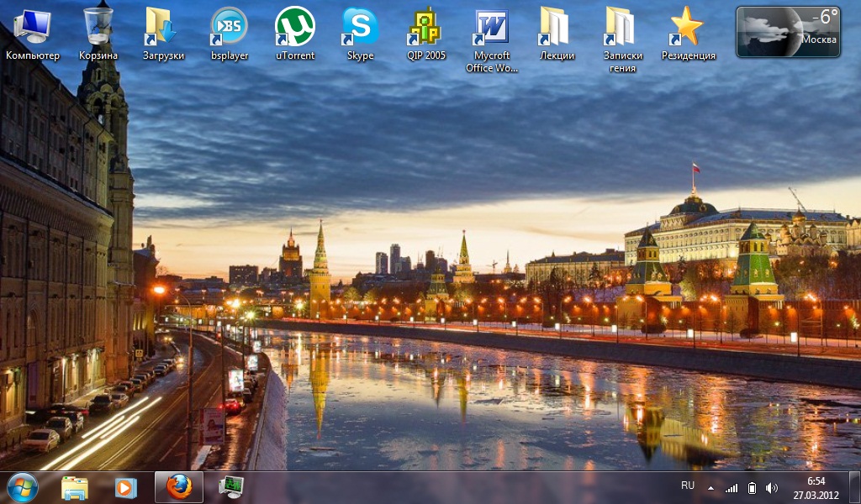
Task: Select the uTorrent desktop shortcut
Action: click(x=294, y=28)
